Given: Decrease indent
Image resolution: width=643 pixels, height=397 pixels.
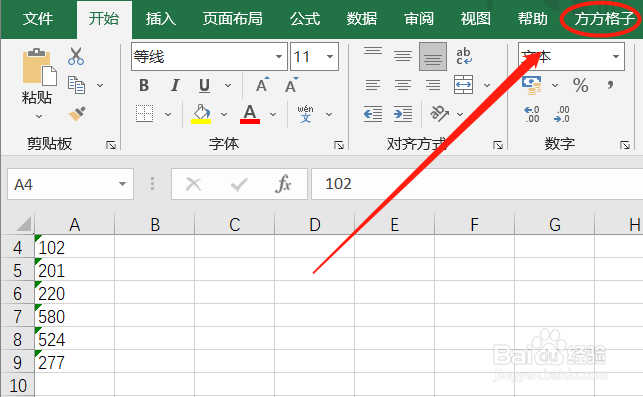Looking at the screenshot, I should pyautogui.click(x=373, y=114).
